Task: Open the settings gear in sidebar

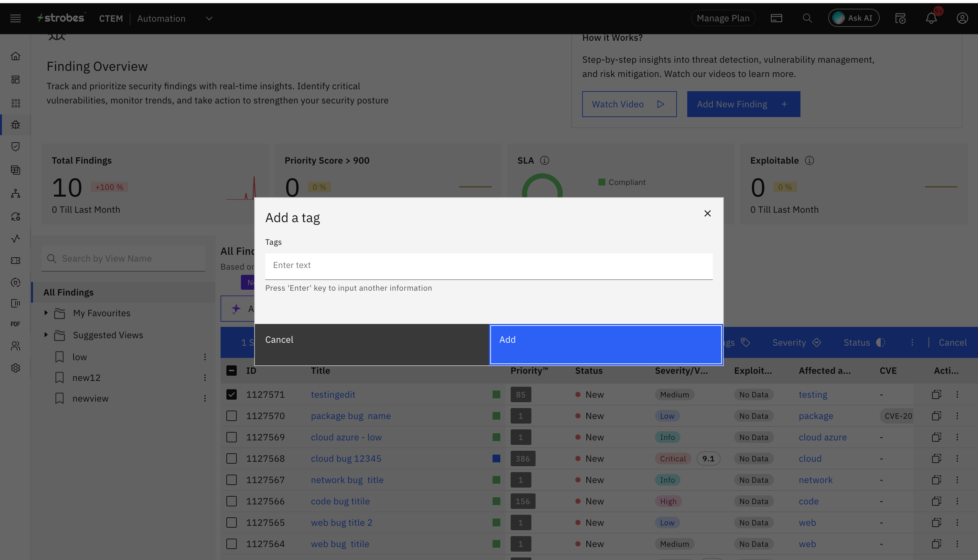Action: pos(16,368)
